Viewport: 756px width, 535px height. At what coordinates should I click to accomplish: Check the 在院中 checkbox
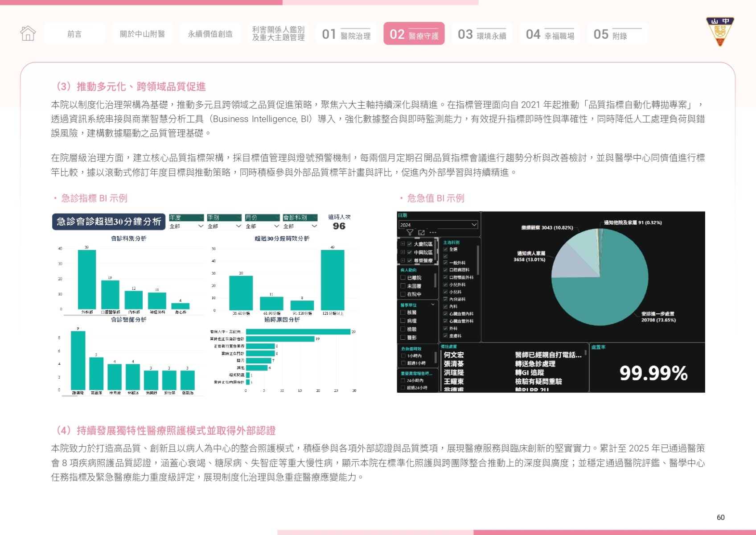coord(403,294)
